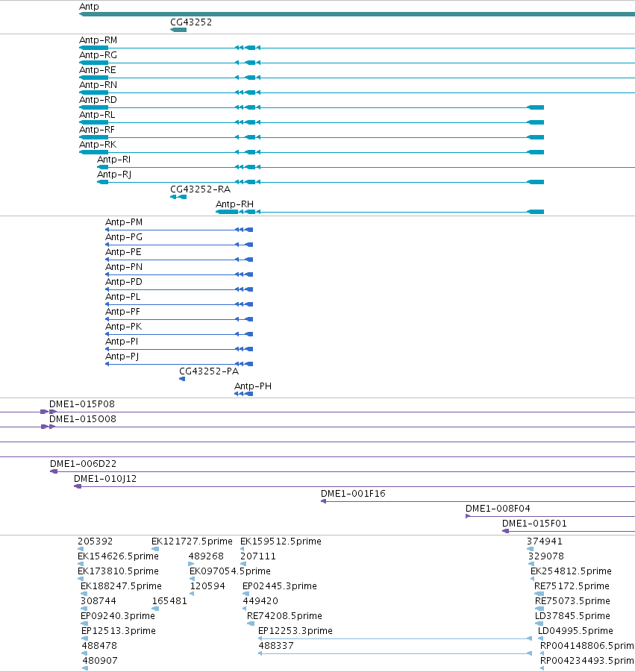
Task: Select EST EP12513.3prime
Action: tap(119, 631)
